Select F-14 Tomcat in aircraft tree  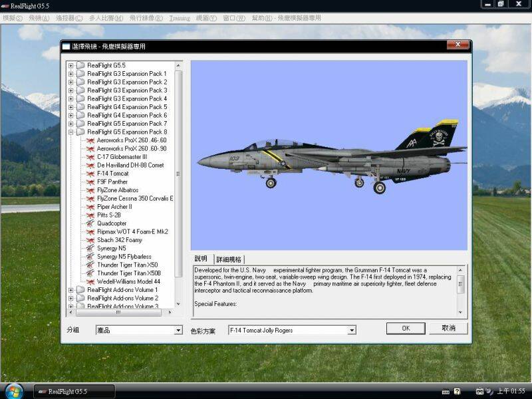click(x=113, y=174)
